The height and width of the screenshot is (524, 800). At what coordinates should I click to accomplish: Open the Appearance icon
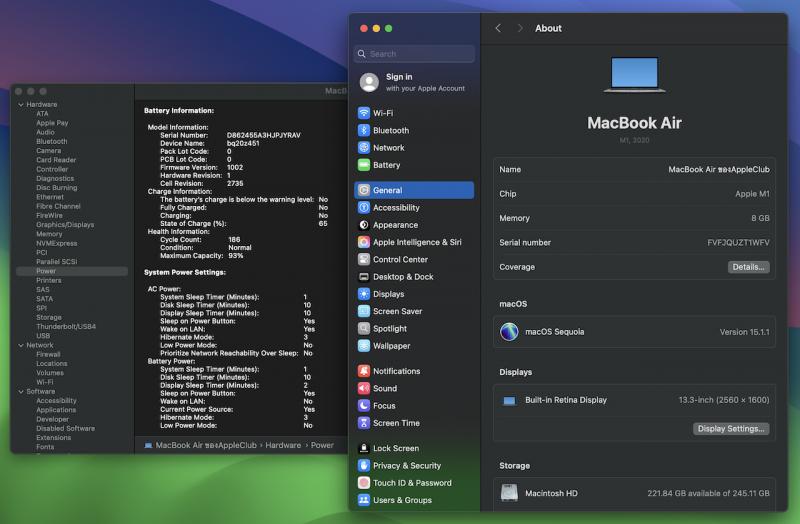point(364,225)
